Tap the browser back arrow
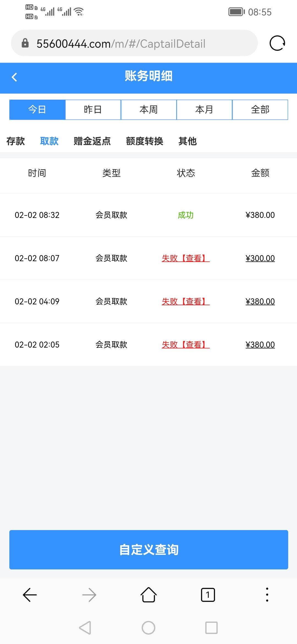 pos(30,595)
